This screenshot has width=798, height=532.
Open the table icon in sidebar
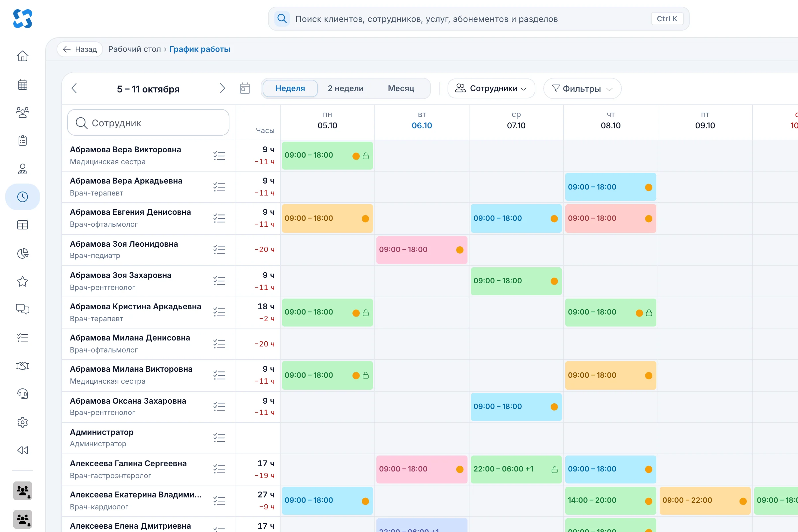[x=22, y=225]
